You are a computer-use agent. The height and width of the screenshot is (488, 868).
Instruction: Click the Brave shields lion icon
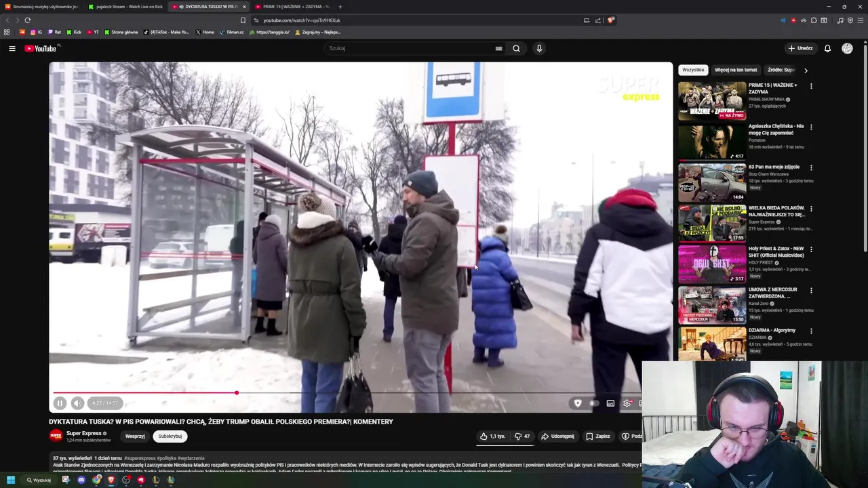[610, 20]
